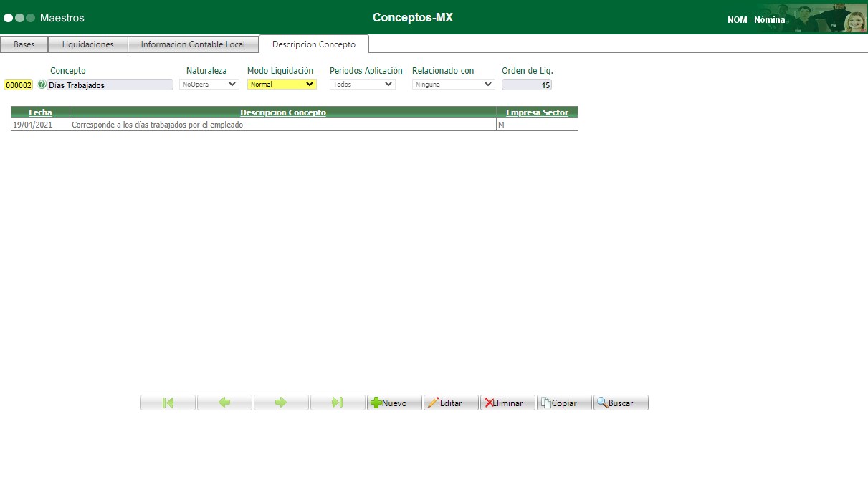Open the Naturaleza dropdown
Screen dimensions: 868x495
(x=209, y=84)
